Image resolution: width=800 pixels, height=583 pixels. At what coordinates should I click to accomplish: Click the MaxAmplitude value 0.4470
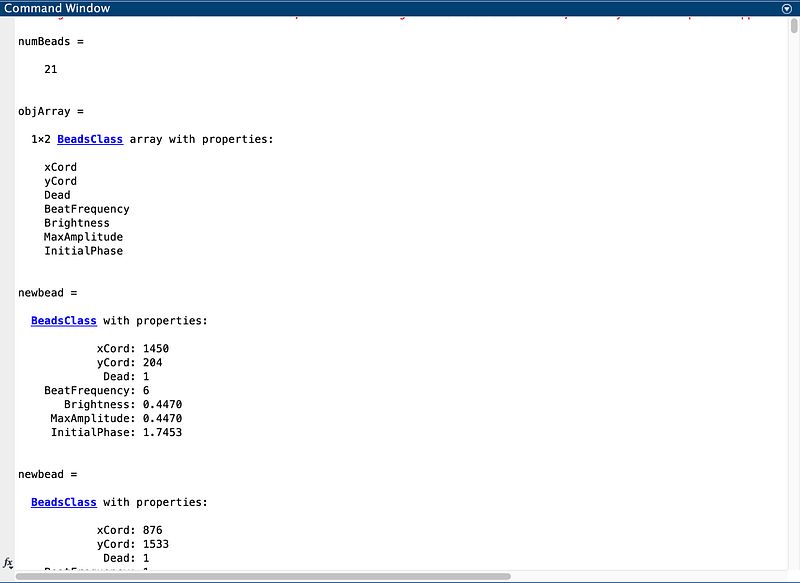163,418
